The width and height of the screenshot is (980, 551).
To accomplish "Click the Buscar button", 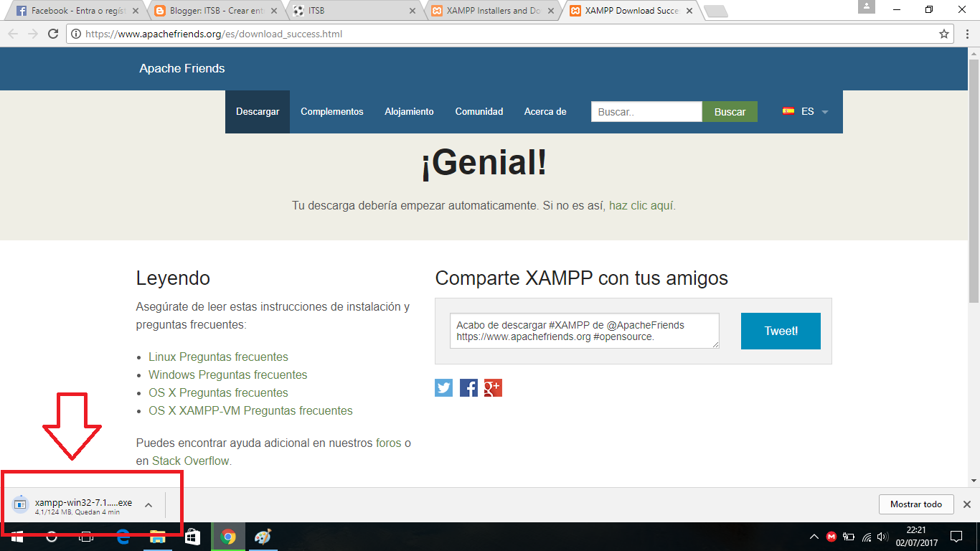I will [730, 111].
